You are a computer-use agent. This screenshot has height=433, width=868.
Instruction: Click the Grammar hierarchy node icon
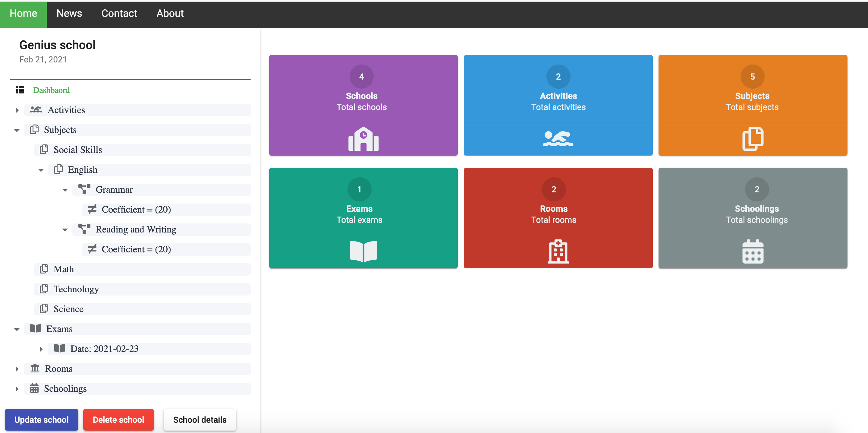[84, 189]
